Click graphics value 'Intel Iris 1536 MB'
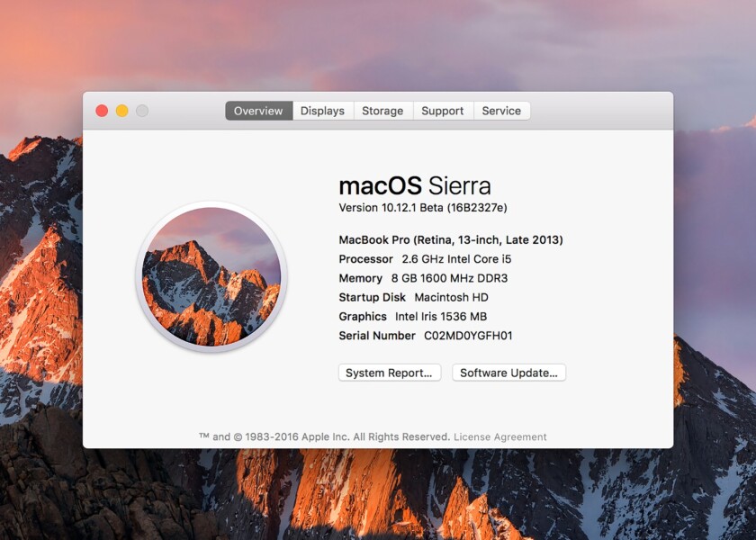 pyautogui.click(x=441, y=316)
